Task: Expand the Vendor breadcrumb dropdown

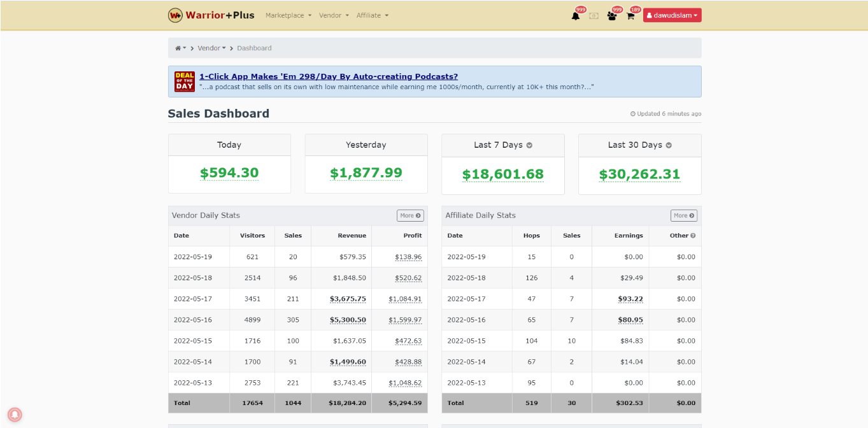Action: (211, 48)
